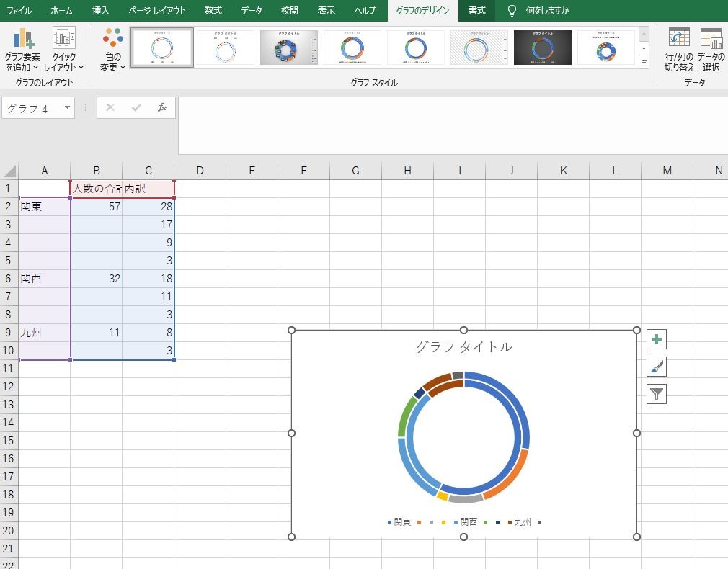Select cell A2 containing 関東
728x569 pixels.
pos(45,207)
